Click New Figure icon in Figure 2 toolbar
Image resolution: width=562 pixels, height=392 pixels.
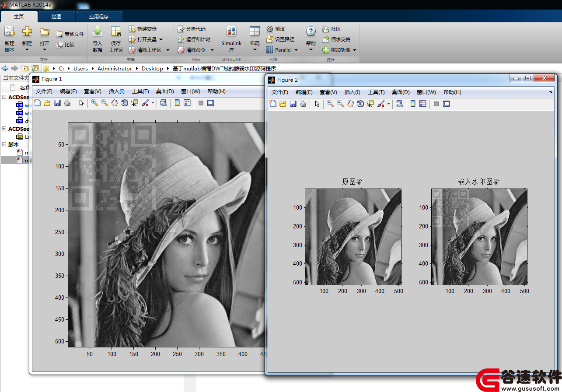click(273, 104)
